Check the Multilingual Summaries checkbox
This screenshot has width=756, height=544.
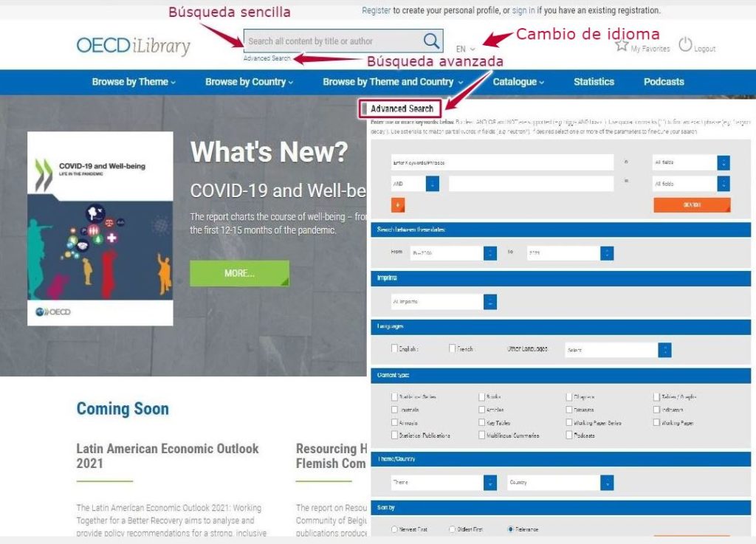481,435
